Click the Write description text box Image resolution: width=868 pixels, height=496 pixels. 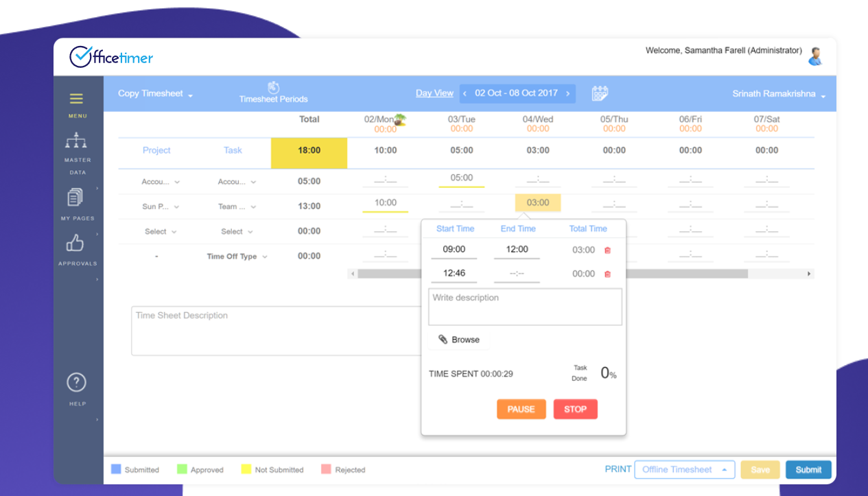[x=525, y=307]
